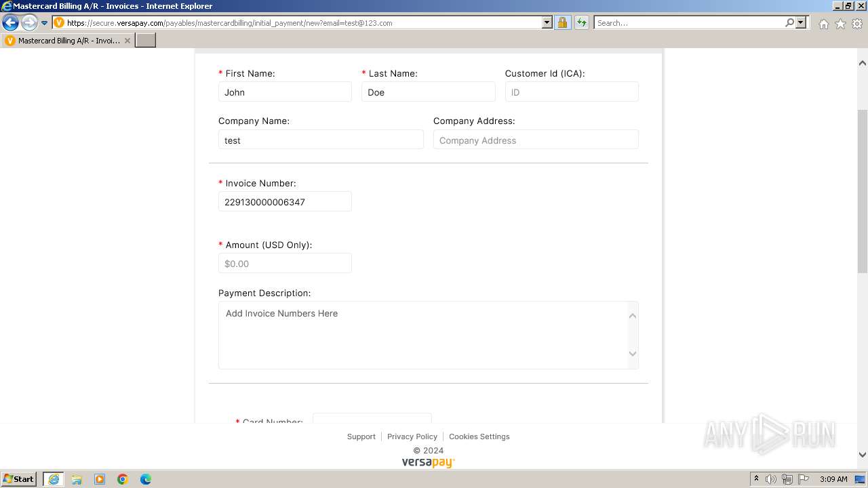The width and height of the screenshot is (868, 488).
Task: Open the network tray icon
Action: pyautogui.click(x=787, y=479)
